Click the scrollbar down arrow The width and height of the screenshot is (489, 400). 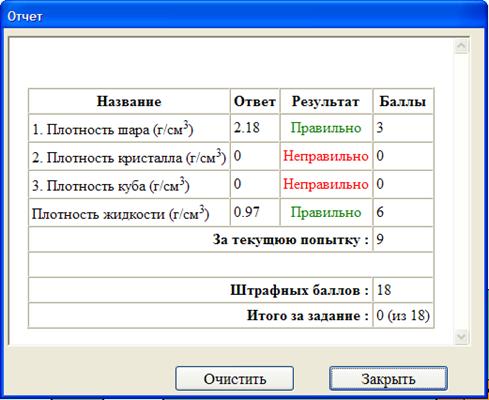(x=462, y=337)
